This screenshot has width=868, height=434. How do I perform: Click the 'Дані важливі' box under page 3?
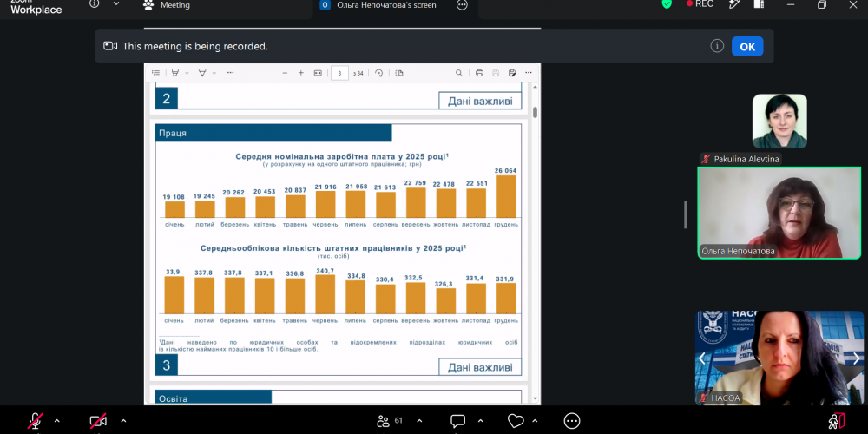pyautogui.click(x=480, y=367)
